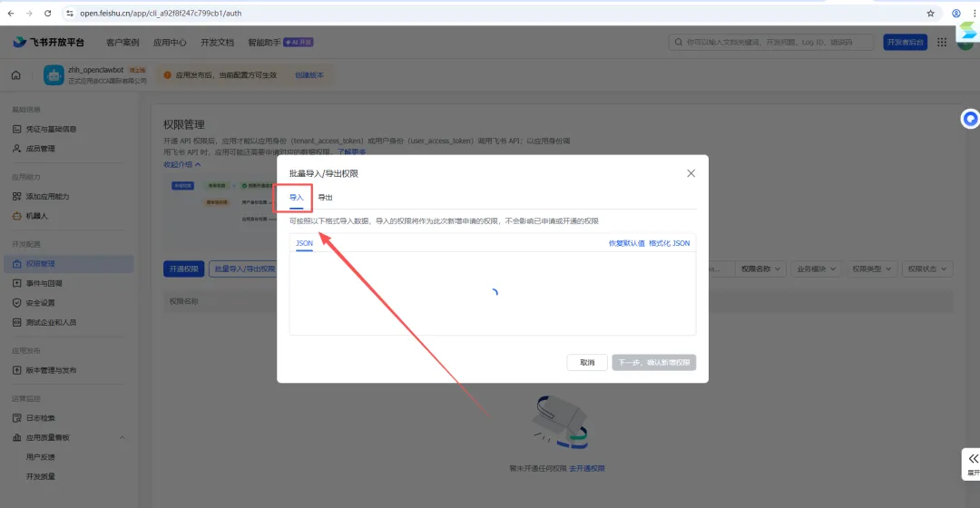Open the apps grid icon
This screenshot has height=508, width=980.
[x=941, y=42]
